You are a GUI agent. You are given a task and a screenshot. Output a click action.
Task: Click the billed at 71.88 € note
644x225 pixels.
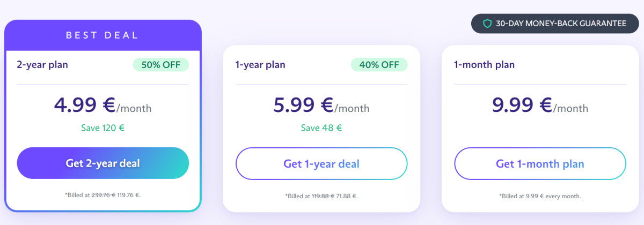coord(321,196)
